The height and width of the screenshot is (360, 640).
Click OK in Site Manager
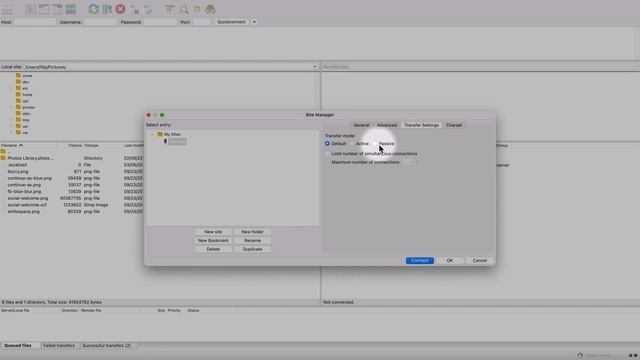pyautogui.click(x=450, y=260)
